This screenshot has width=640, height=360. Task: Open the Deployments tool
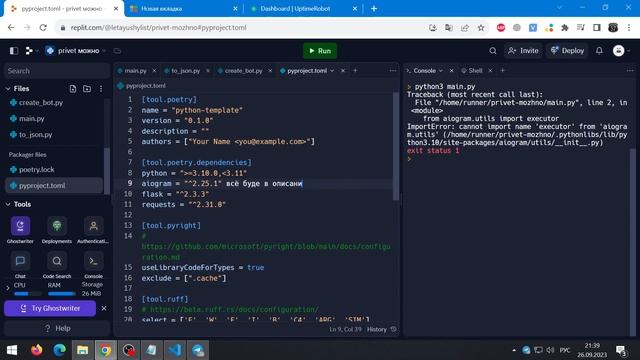click(x=57, y=229)
